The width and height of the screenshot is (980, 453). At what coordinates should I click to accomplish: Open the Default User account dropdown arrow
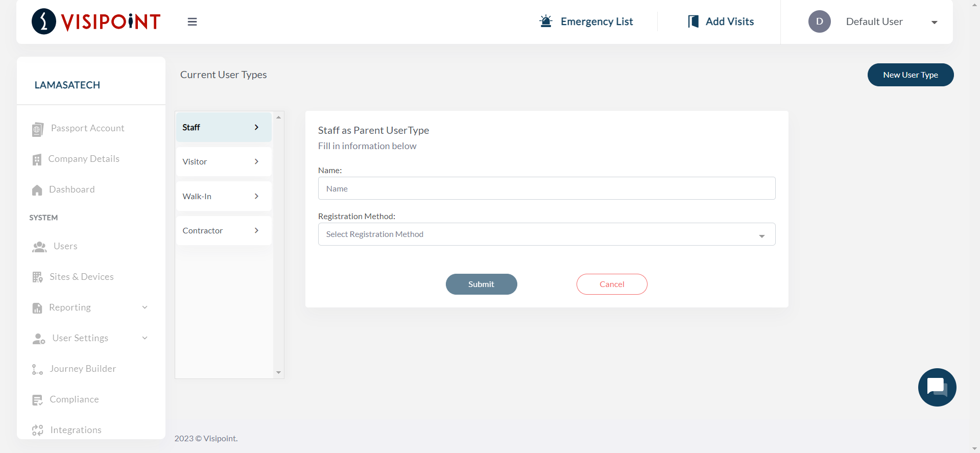click(934, 22)
